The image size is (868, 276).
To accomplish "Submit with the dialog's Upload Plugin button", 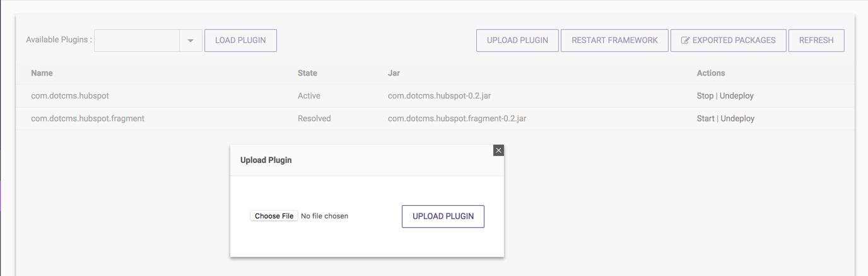I will [x=443, y=216].
